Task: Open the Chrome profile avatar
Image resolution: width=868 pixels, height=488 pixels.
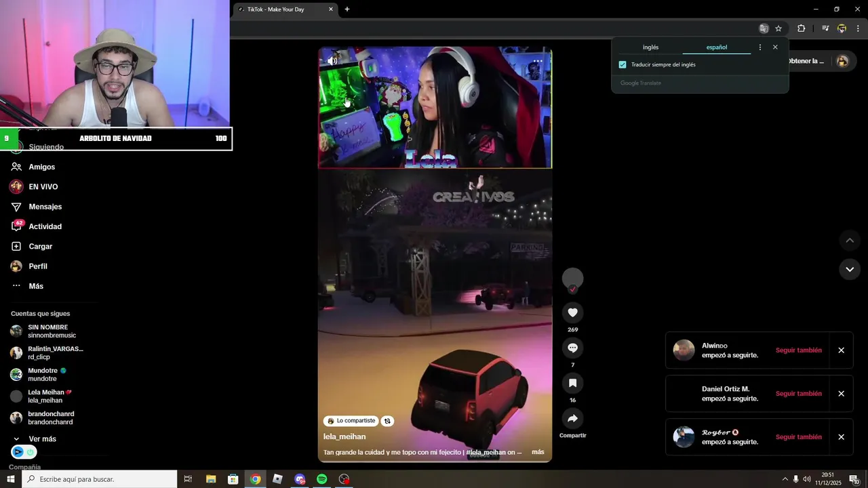Action: tap(842, 28)
